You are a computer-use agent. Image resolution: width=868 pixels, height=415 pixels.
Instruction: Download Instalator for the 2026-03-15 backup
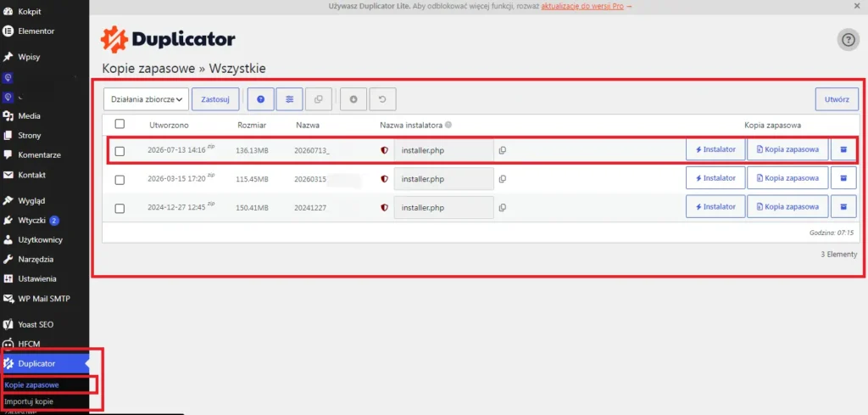[715, 178]
